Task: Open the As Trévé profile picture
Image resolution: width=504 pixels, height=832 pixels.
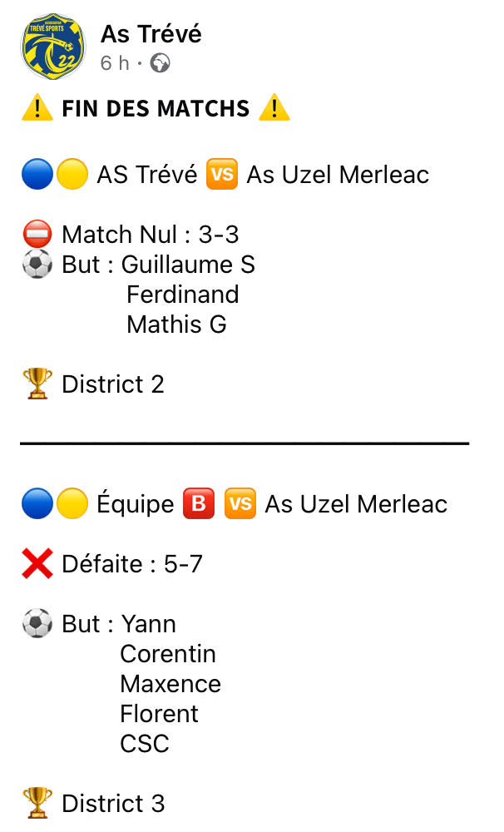Action: click(x=52, y=47)
